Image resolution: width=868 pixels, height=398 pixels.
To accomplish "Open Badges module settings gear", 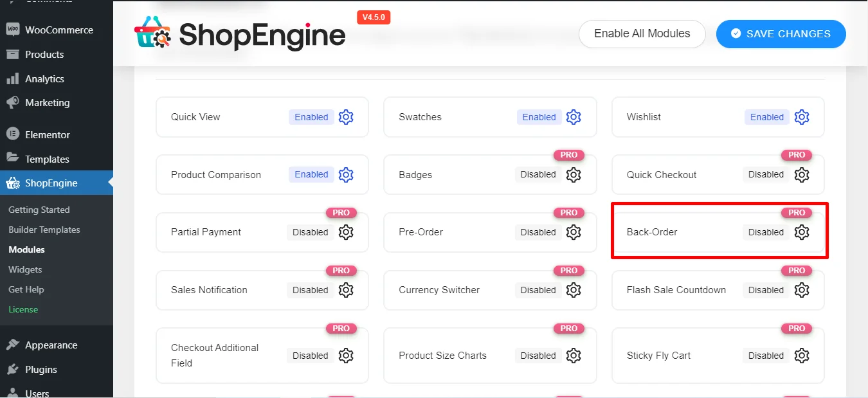I will [x=574, y=174].
